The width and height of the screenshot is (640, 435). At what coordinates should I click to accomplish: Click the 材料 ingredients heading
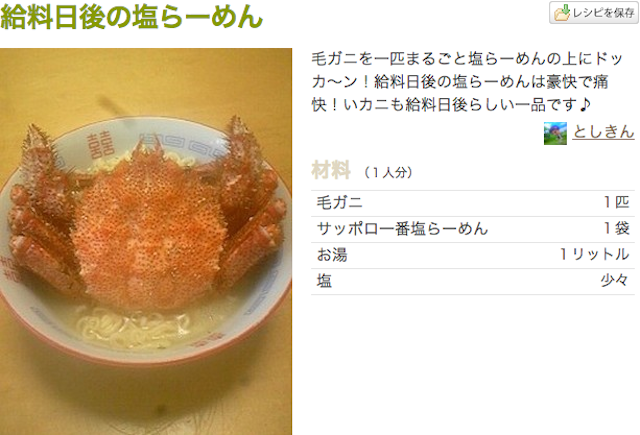click(x=331, y=170)
